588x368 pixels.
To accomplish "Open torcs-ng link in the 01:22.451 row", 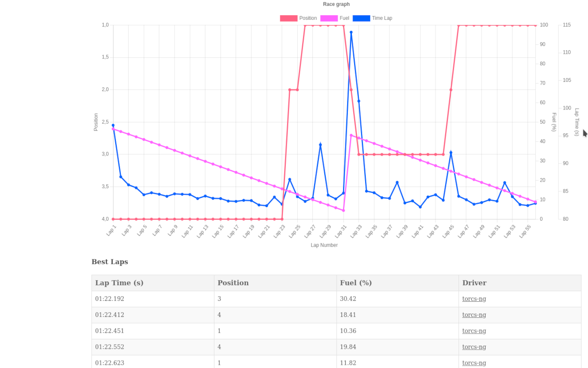I will coord(474,331).
